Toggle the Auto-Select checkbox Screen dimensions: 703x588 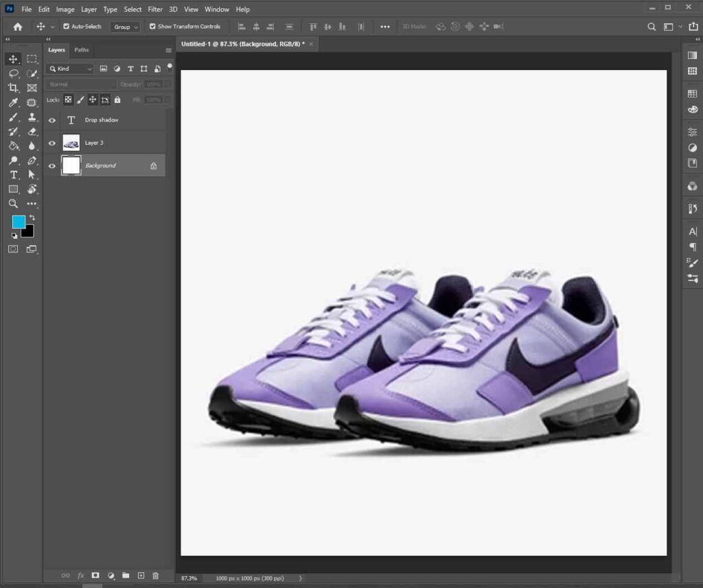point(67,27)
